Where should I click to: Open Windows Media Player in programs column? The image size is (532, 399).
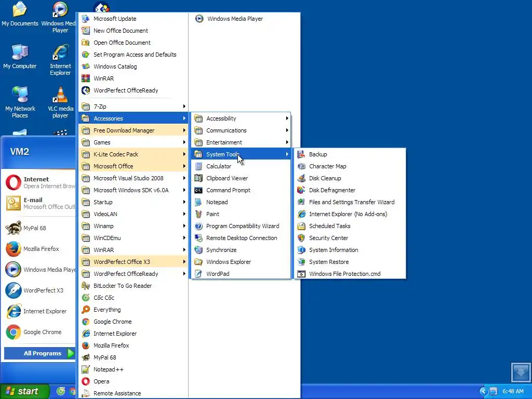244,19
